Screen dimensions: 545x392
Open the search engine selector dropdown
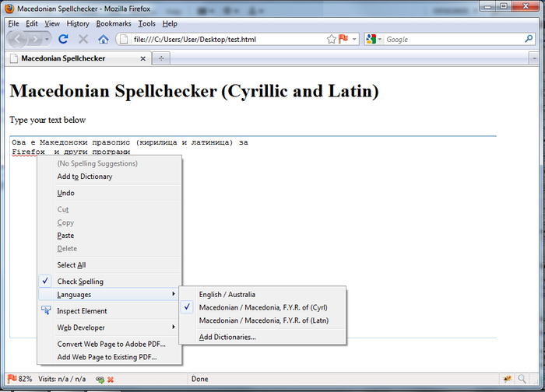coord(380,39)
